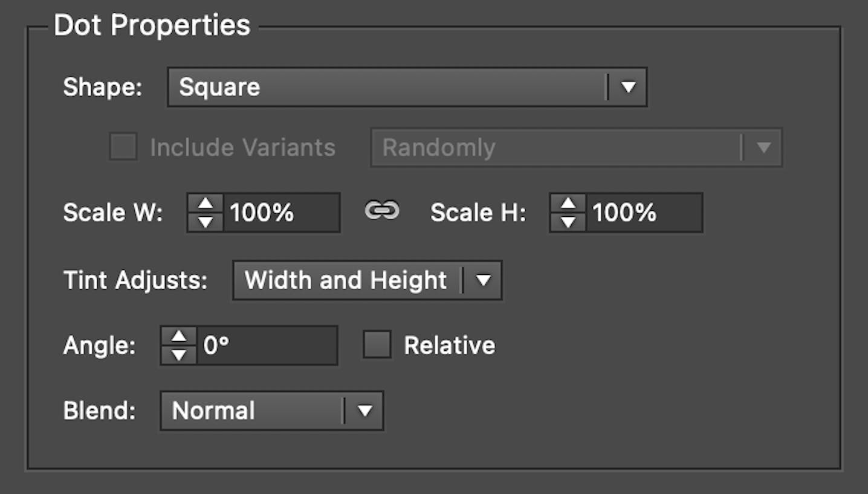The width and height of the screenshot is (868, 494).
Task: Increase Angle with up arrow
Action: click(179, 336)
